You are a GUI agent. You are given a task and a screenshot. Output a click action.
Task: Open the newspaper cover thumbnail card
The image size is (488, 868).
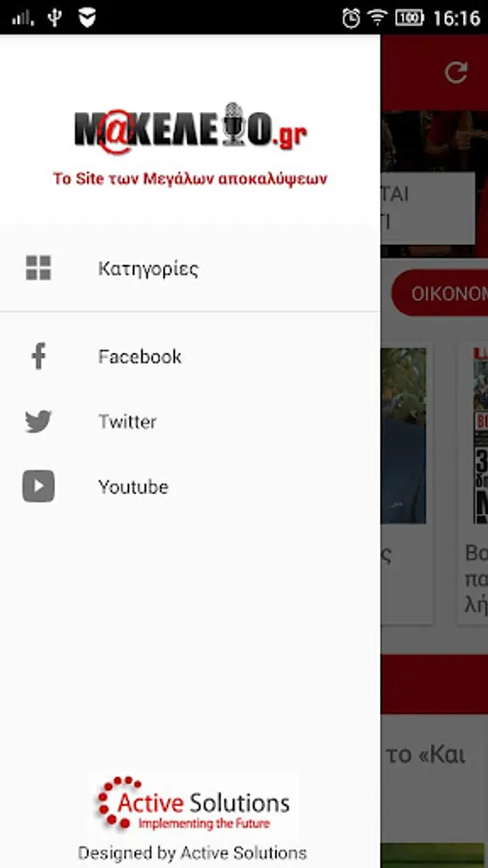tap(480, 436)
